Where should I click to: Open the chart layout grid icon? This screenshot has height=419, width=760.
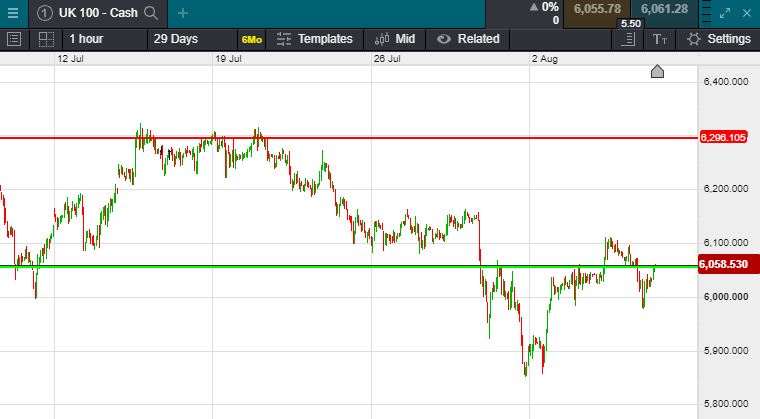[46, 39]
